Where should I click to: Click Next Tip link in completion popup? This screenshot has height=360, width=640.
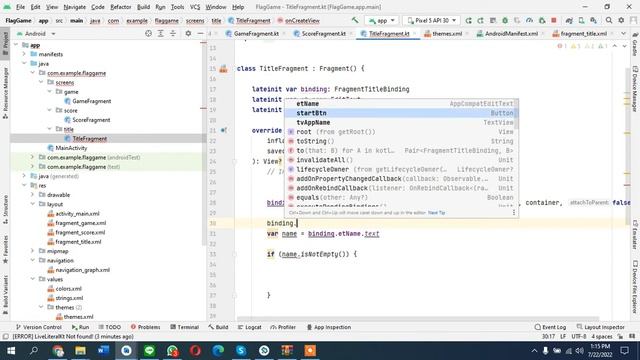(436, 213)
